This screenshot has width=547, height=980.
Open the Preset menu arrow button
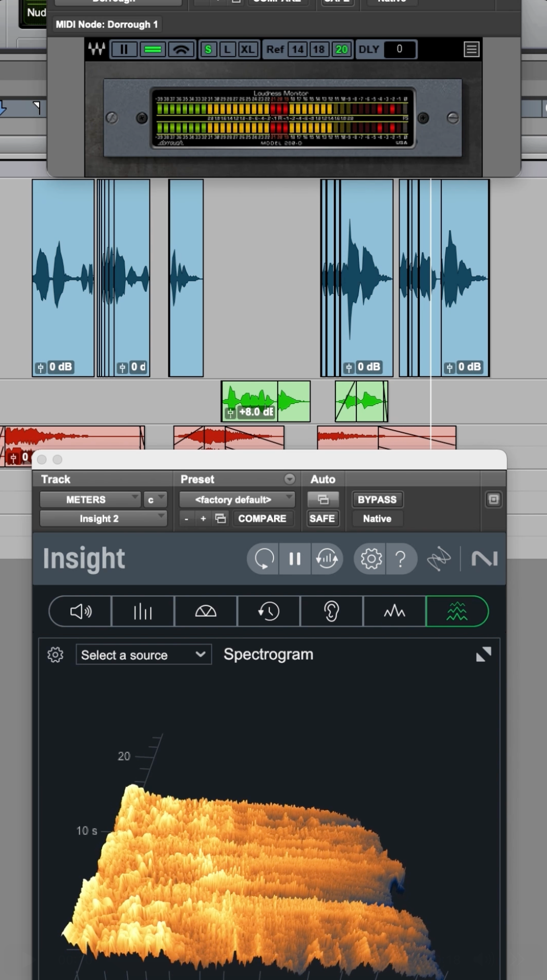pyautogui.click(x=290, y=479)
